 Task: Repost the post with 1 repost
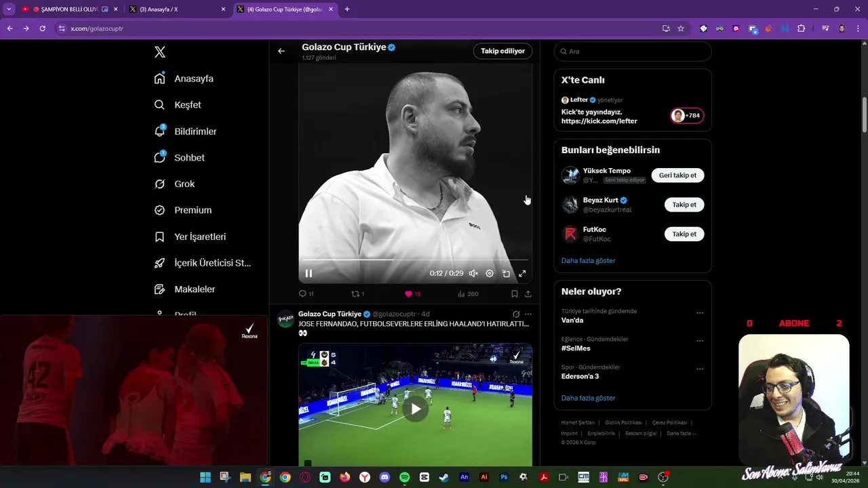point(357,293)
